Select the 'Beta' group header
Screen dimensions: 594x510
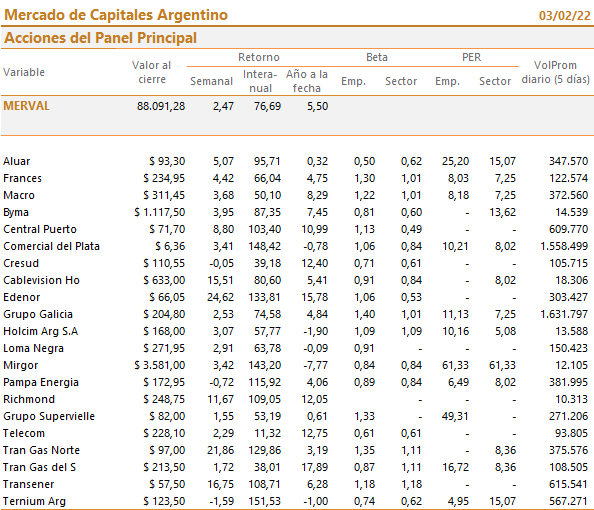[377, 57]
